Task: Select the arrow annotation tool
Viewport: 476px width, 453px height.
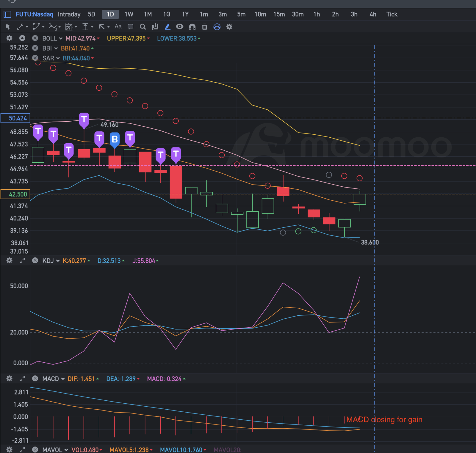Action: tap(102, 27)
